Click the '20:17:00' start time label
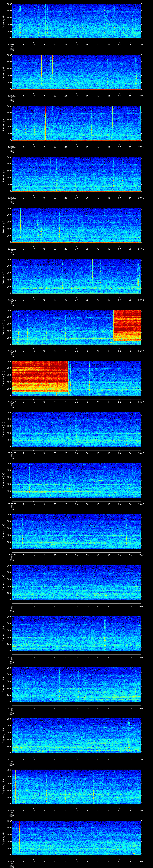This screenshot has height=868, width=153. pyautogui.click(x=12, y=96)
